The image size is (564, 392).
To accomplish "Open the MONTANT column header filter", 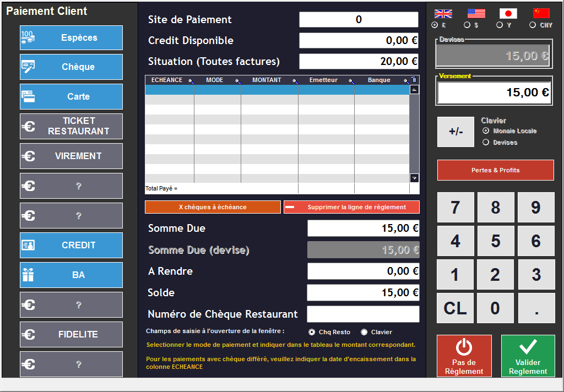I will [295, 81].
